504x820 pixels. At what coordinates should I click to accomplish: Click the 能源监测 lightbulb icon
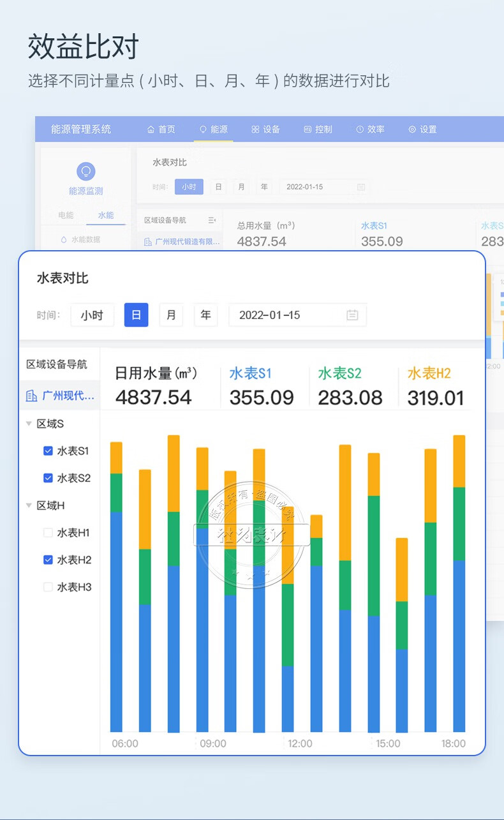point(85,171)
